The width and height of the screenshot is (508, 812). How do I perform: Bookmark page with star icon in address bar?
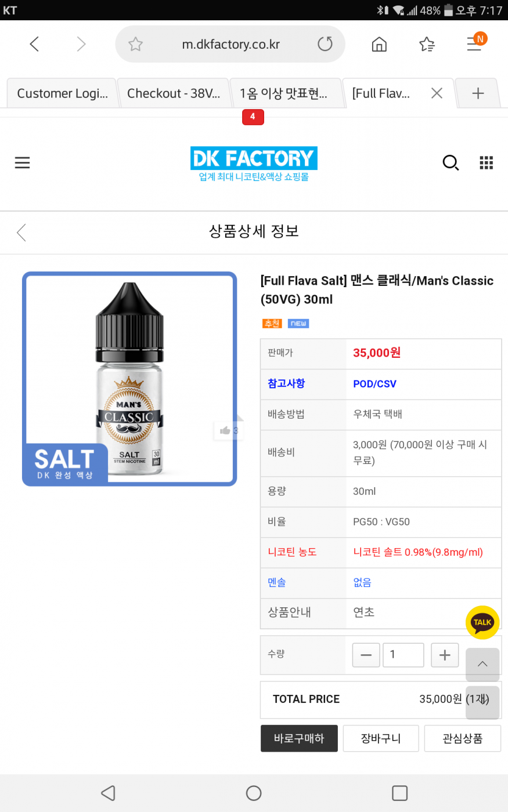[x=135, y=44]
